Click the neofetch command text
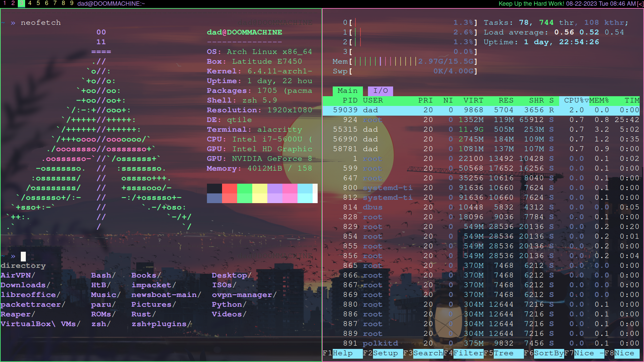This screenshot has width=644, height=362. 41,23
